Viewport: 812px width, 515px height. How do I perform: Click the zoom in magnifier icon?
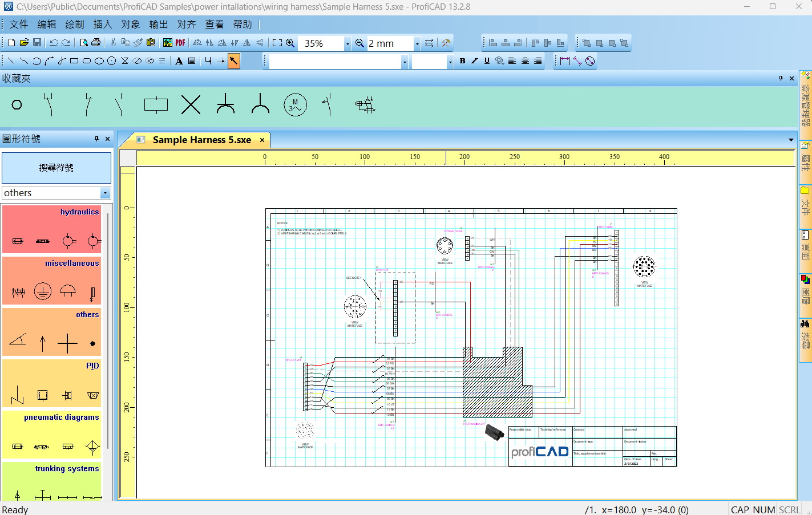pos(290,43)
